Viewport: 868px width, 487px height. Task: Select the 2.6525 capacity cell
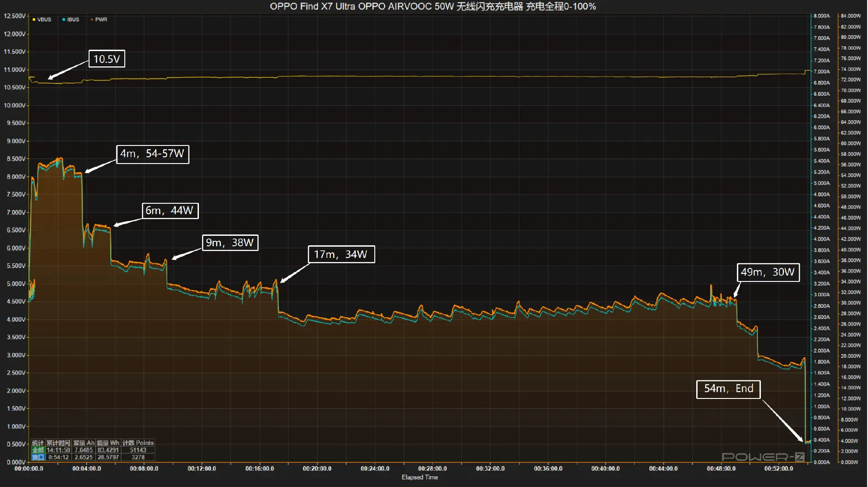click(x=84, y=457)
